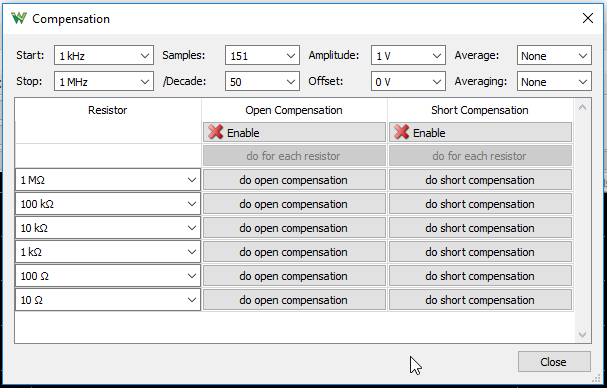Do open compensation for 10 Ω
The height and width of the screenshot is (388, 607).
tap(294, 300)
